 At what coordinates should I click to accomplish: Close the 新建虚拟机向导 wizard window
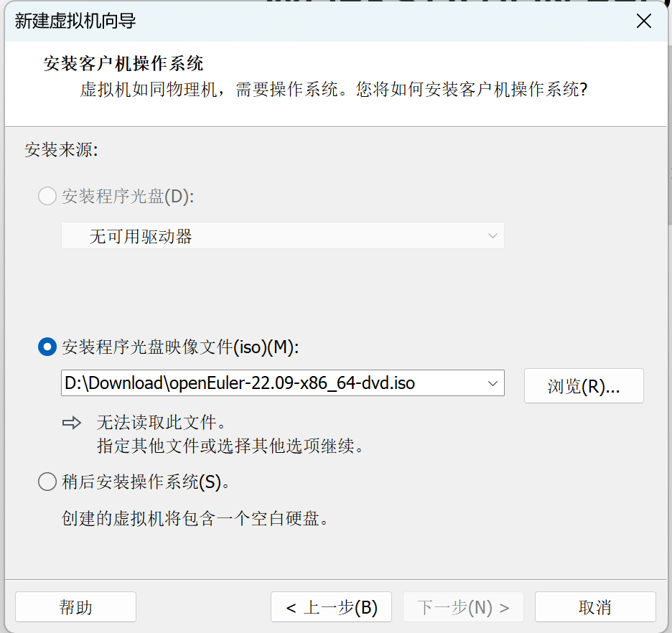(644, 21)
